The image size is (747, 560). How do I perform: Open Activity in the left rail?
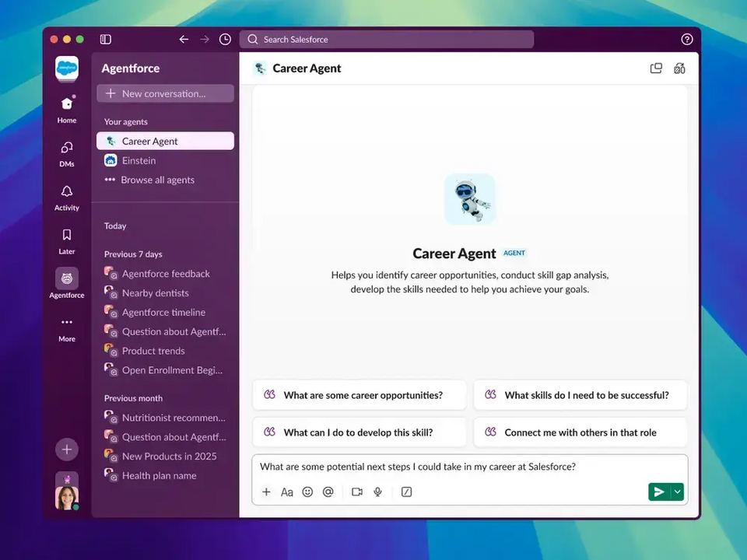(67, 198)
